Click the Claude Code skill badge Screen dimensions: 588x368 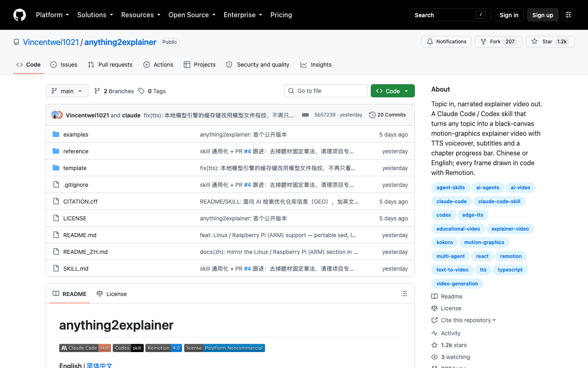pos(85,348)
